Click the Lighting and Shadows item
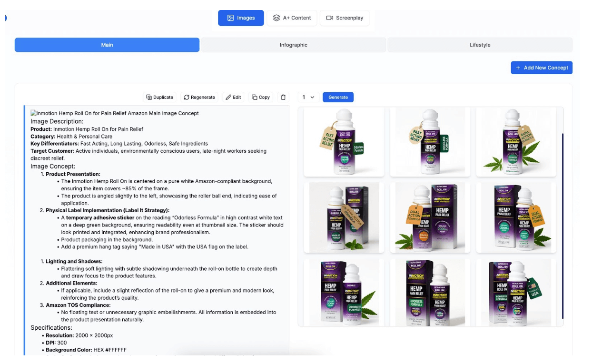This screenshot has height=364, width=592. click(74, 261)
